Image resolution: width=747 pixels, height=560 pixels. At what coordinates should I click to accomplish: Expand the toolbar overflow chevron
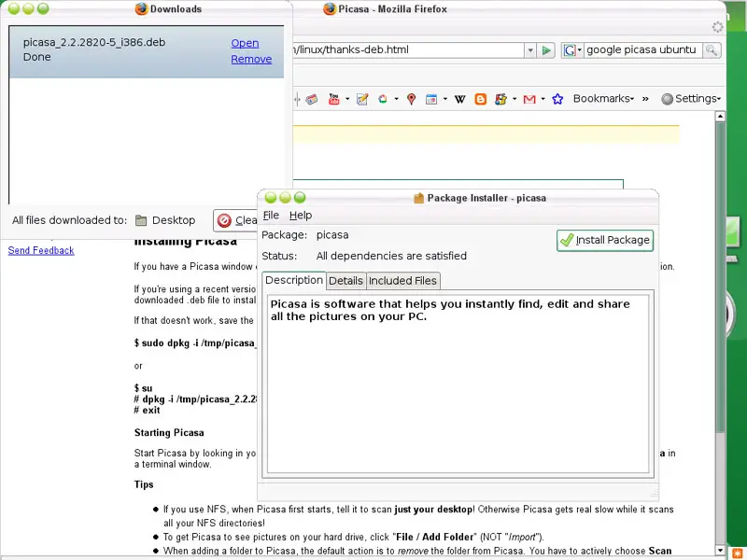point(645,99)
